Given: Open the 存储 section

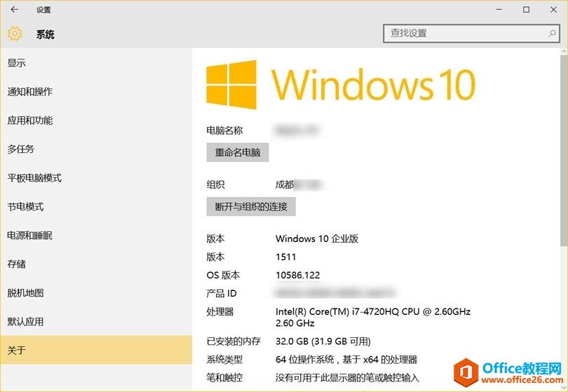Looking at the screenshot, I should point(96,264).
